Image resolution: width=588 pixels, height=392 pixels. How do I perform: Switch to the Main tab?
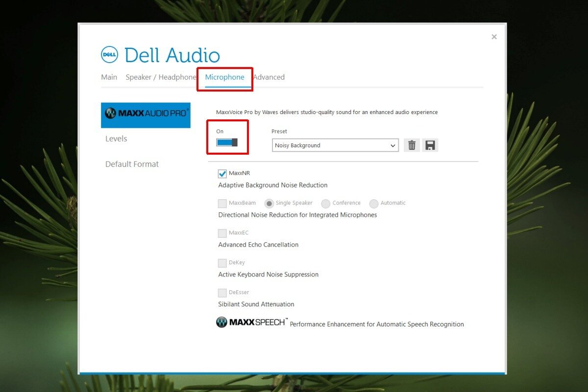tap(109, 77)
